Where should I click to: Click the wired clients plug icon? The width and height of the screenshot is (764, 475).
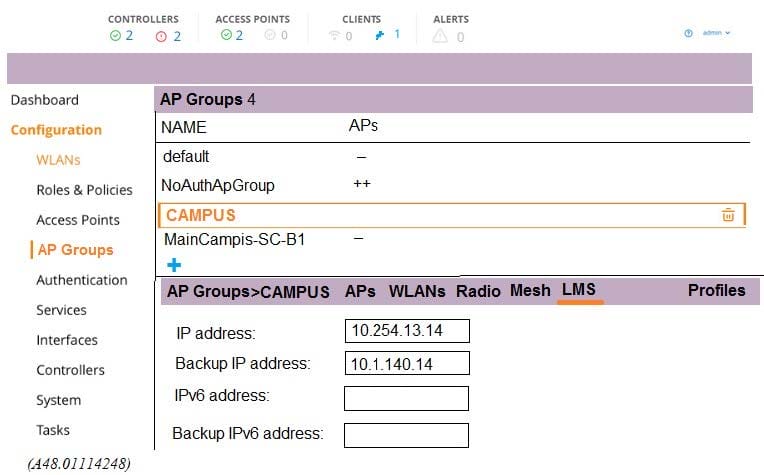[381, 35]
